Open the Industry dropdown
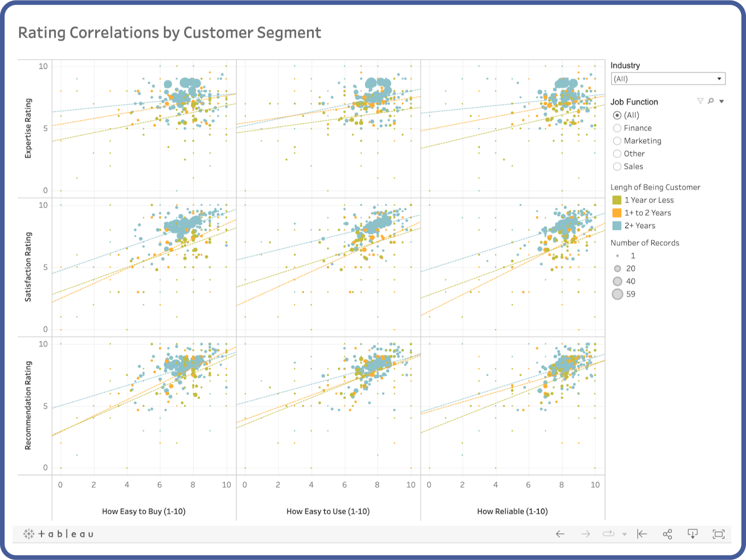Image resolution: width=746 pixels, height=560 pixels. 718,79
